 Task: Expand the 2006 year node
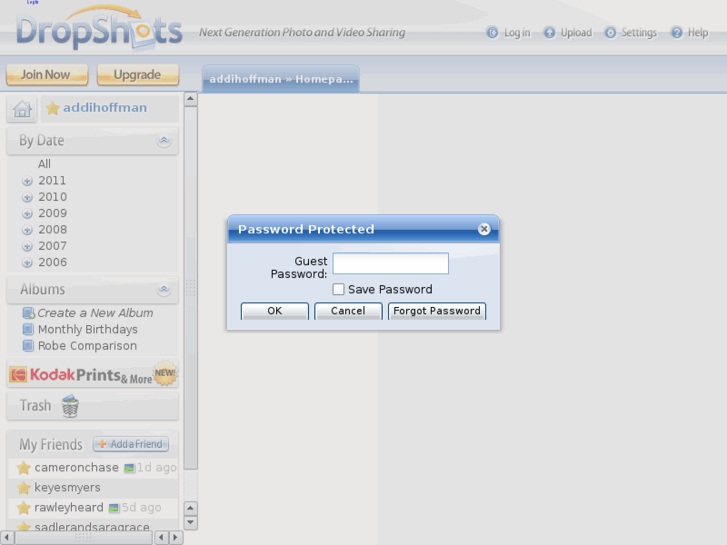pyautogui.click(x=27, y=263)
